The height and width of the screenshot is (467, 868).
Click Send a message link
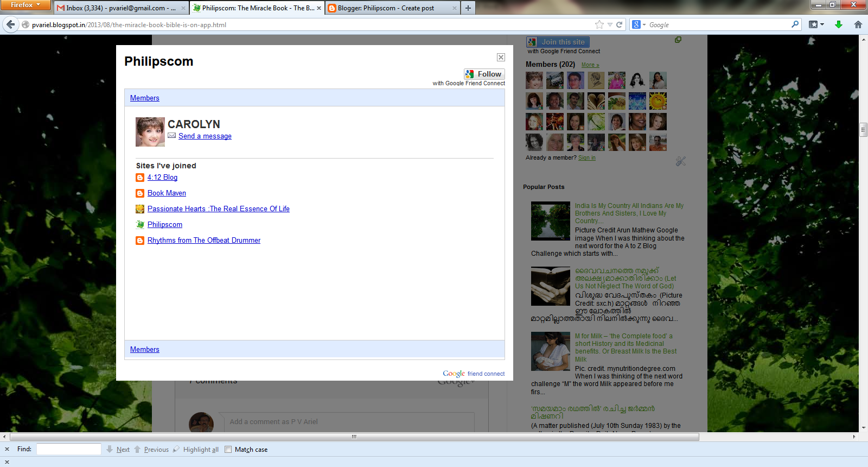pyautogui.click(x=205, y=136)
